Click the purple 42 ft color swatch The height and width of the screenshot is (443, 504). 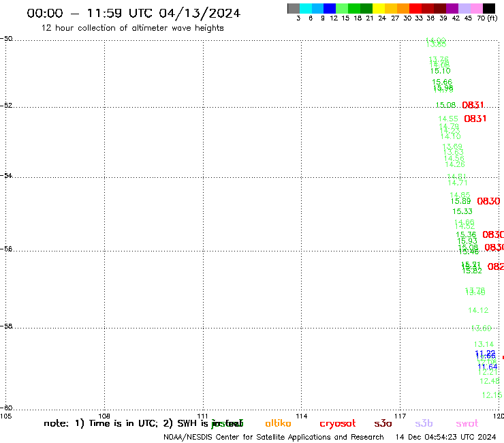[452, 9]
